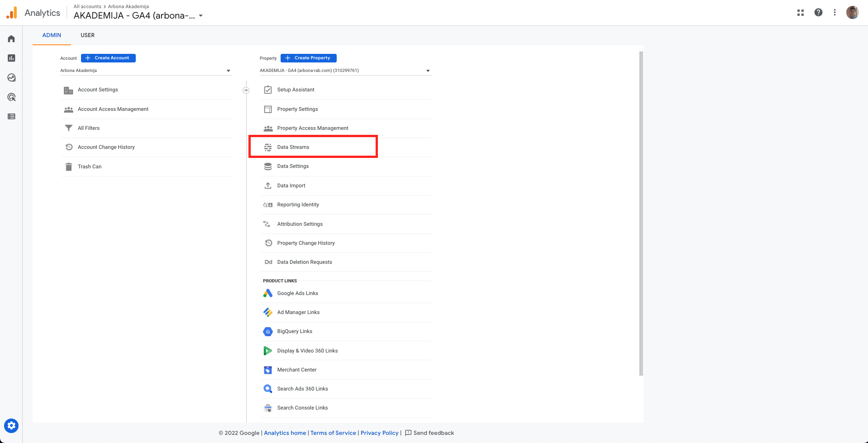Expand the AKADEMIJA - GA4 property dropdown
868x443 pixels.
tap(345, 71)
